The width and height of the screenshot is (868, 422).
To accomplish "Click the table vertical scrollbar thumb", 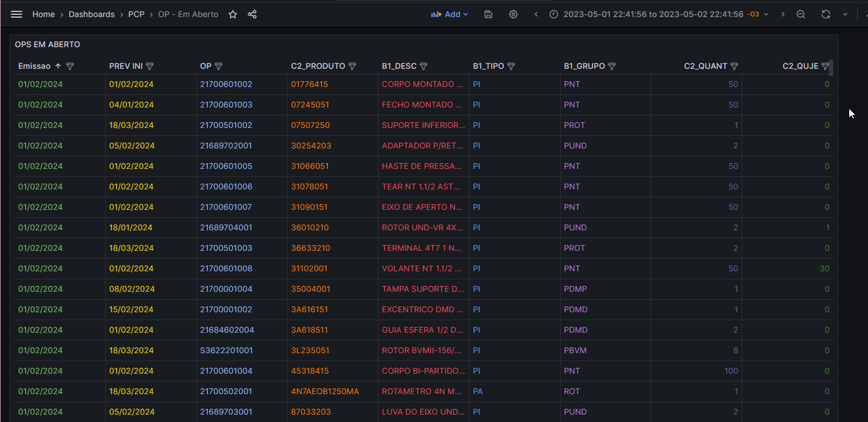I will coord(831,67).
